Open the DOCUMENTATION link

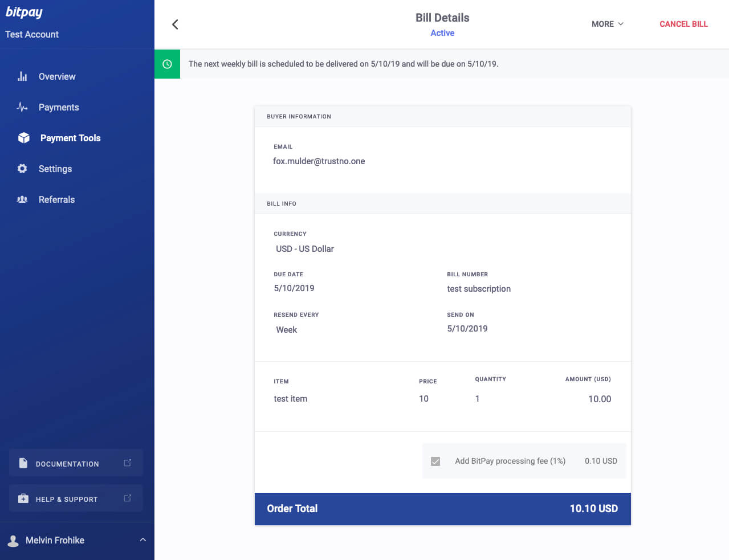(76, 463)
